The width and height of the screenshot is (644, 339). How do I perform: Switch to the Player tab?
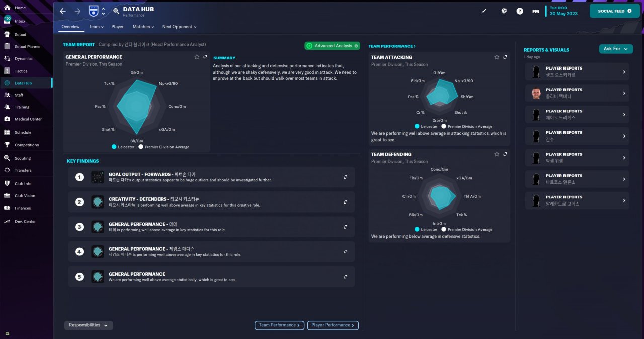click(118, 27)
